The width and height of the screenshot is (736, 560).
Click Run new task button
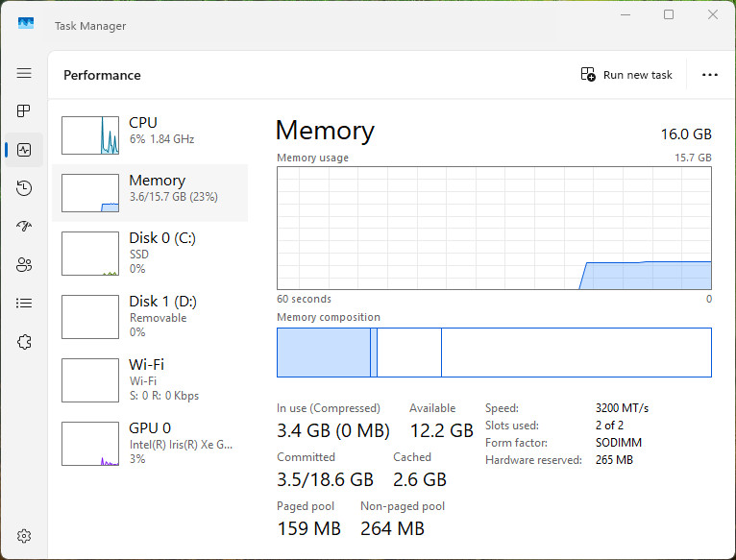coord(626,75)
